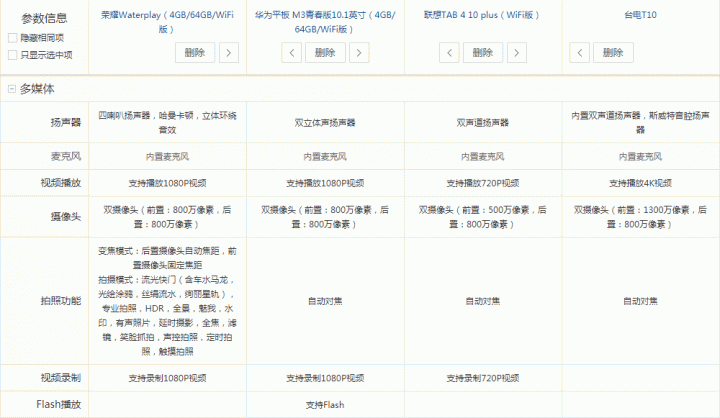Click the 双立体声扬声器 cell
The width and height of the screenshot is (720, 418).
point(325,123)
